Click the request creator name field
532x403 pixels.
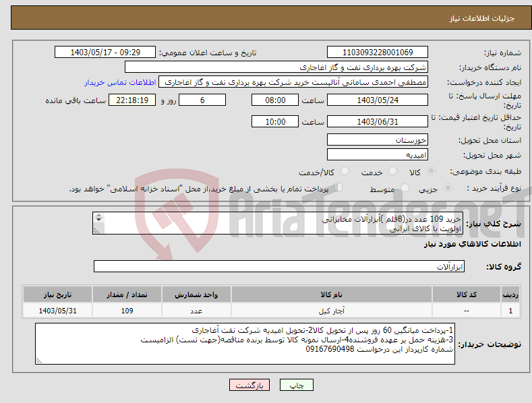(293, 82)
